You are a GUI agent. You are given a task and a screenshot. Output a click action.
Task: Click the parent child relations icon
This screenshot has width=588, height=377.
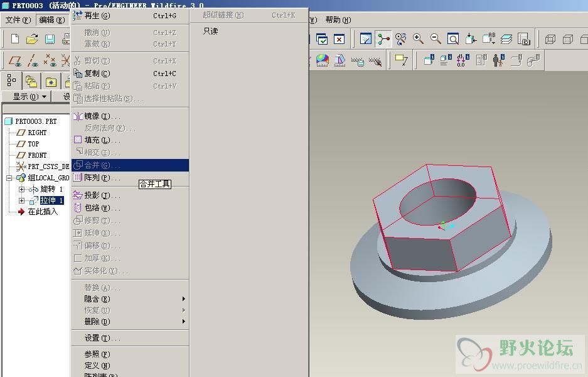pos(498,60)
